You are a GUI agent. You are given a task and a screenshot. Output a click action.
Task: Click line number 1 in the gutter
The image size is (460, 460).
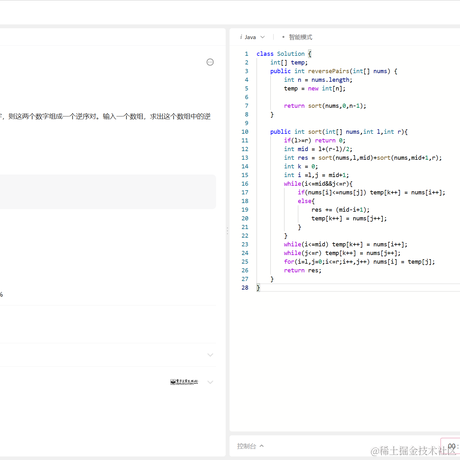[x=246, y=54]
